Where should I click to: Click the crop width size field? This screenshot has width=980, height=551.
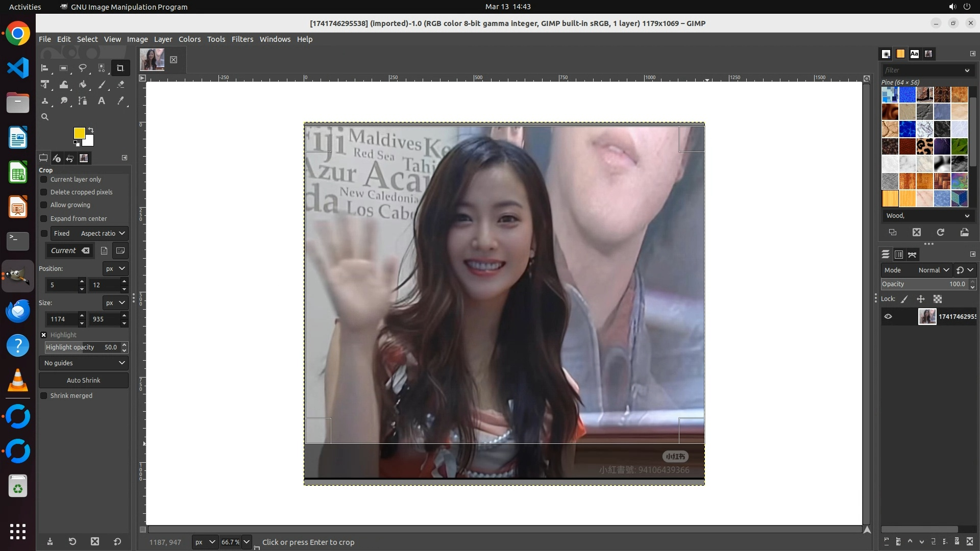pyautogui.click(x=62, y=319)
